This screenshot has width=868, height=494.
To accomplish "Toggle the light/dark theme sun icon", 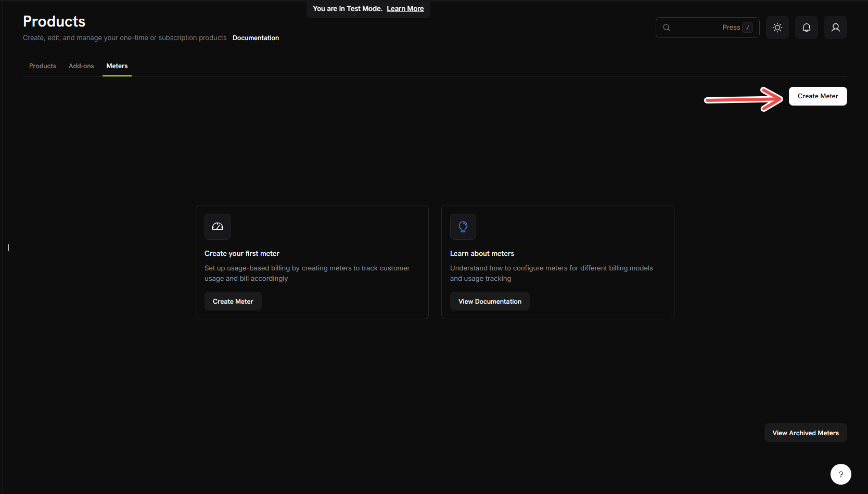I will pyautogui.click(x=777, y=28).
